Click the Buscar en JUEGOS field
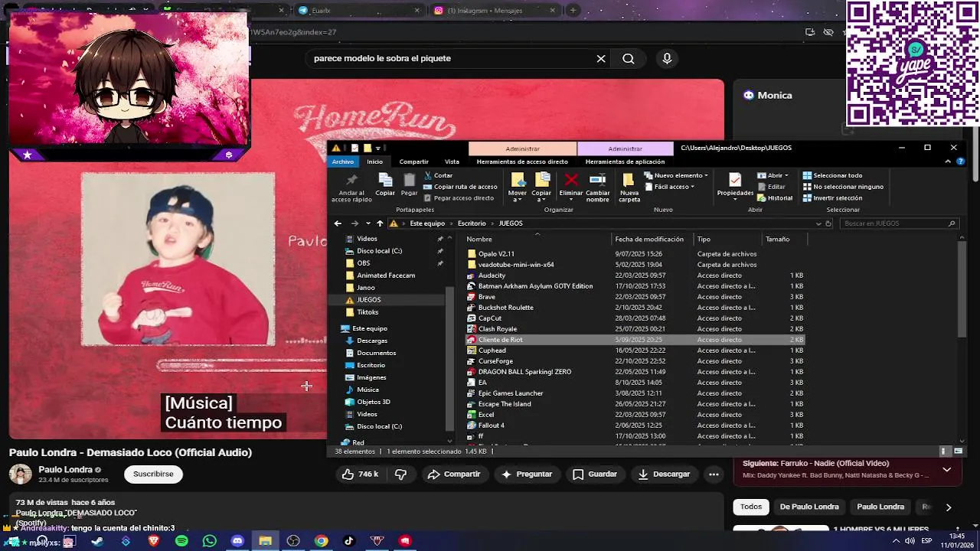The height and width of the screenshot is (551, 980). click(899, 223)
